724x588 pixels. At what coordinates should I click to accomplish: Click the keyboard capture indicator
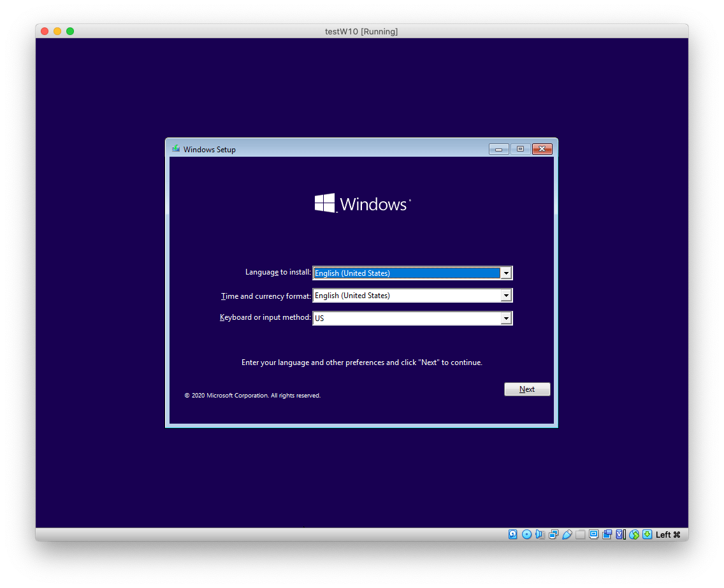[647, 534]
